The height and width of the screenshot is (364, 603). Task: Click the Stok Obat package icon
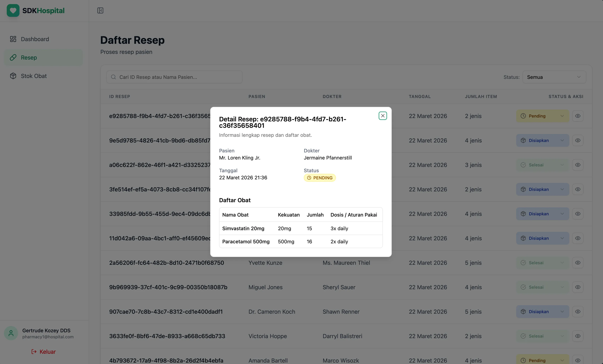click(x=13, y=76)
